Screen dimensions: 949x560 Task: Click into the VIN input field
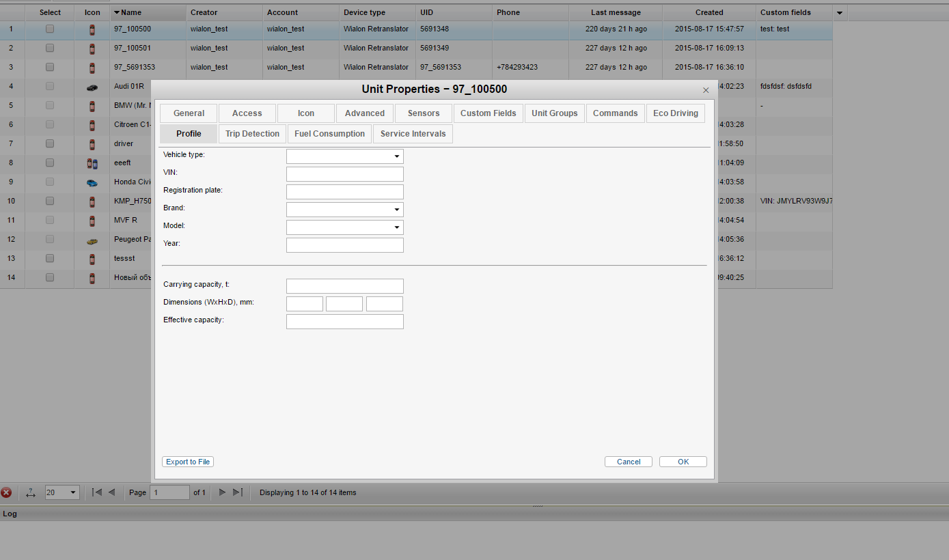pyautogui.click(x=345, y=174)
